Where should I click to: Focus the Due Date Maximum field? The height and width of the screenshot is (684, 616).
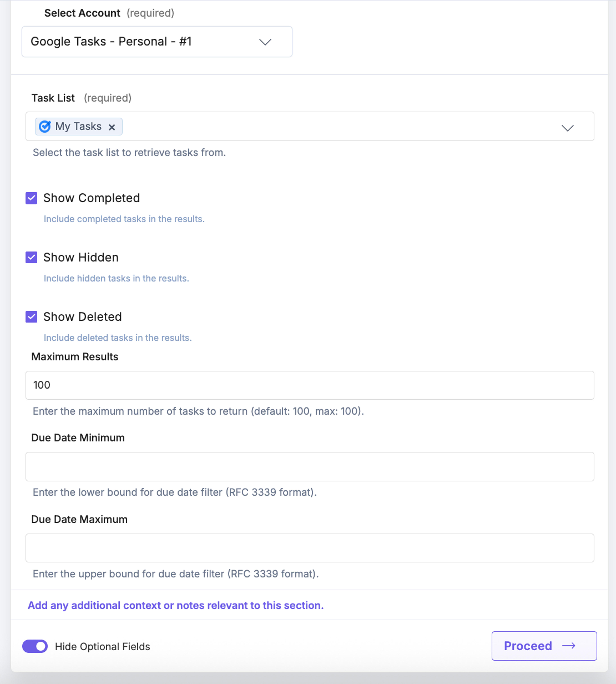[310, 548]
